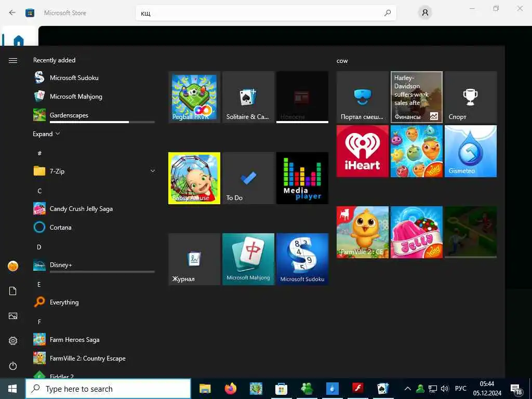This screenshot has height=399, width=532.
Task: Open Settings gear in Start sidebar
Action: coord(13,341)
